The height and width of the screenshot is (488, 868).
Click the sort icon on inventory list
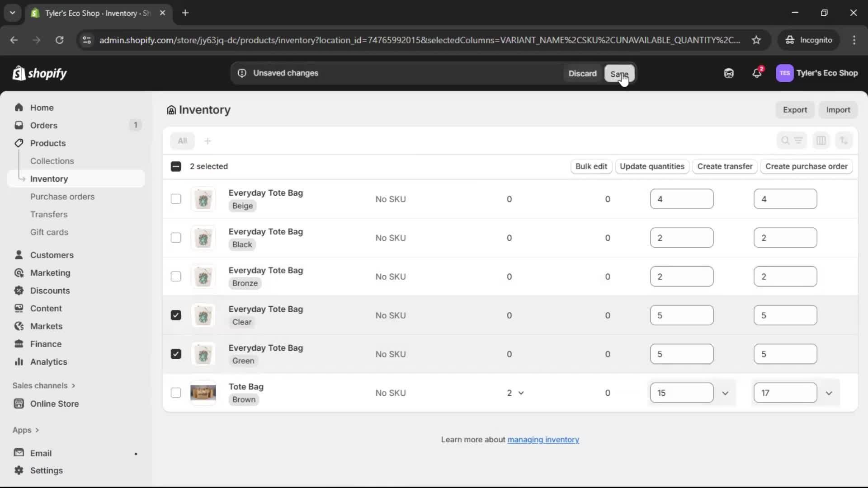(844, 141)
